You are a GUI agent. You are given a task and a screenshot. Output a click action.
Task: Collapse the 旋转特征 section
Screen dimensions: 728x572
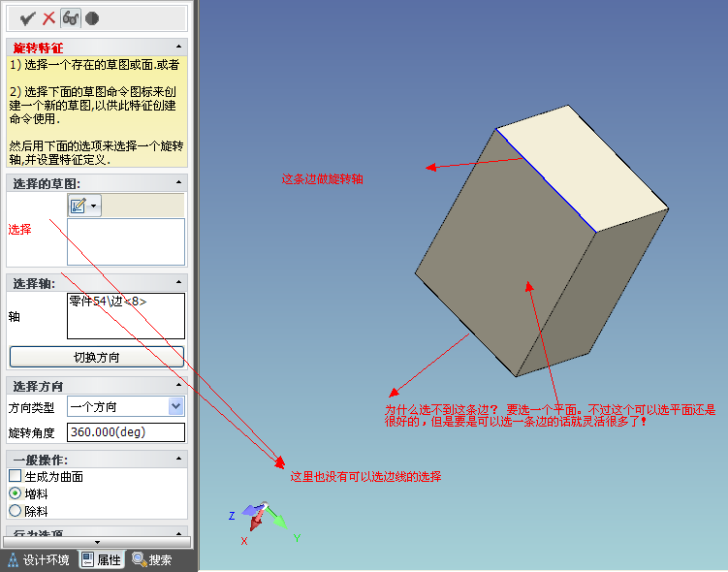(178, 47)
